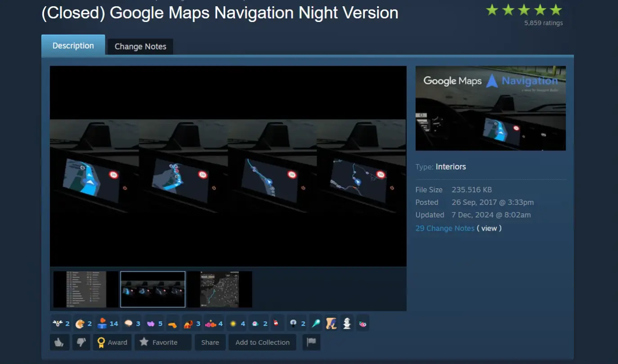Select the third map screenshot thumbnail
The image size is (618, 364).
point(220,289)
